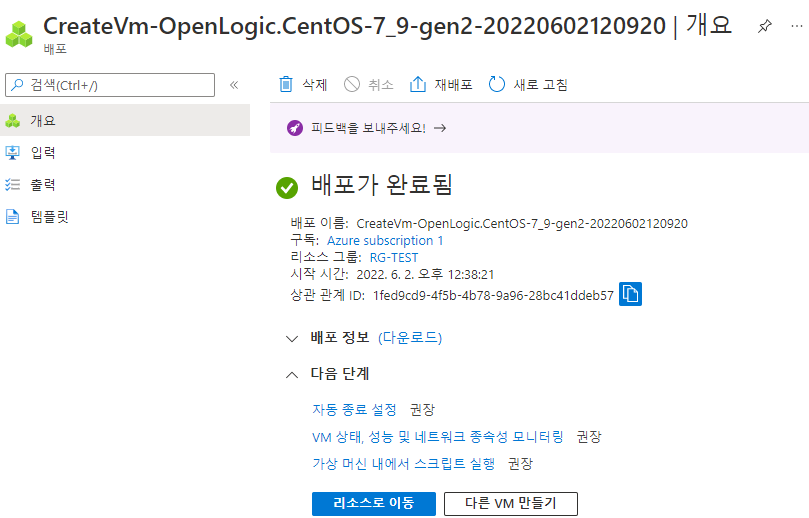809x518 pixels.
Task: Click the magnifier icon in search box
Action: click(x=17, y=85)
